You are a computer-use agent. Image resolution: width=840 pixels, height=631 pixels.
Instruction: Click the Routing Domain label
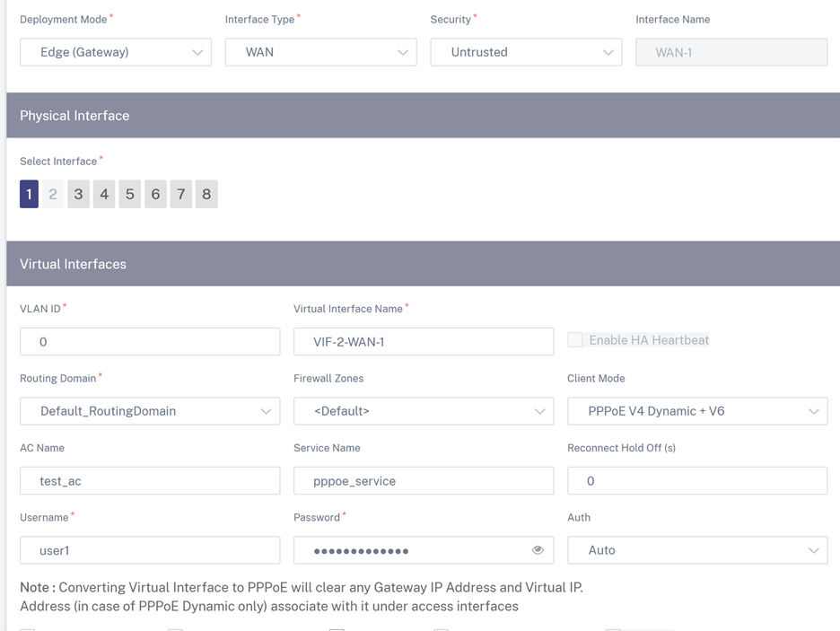point(57,378)
